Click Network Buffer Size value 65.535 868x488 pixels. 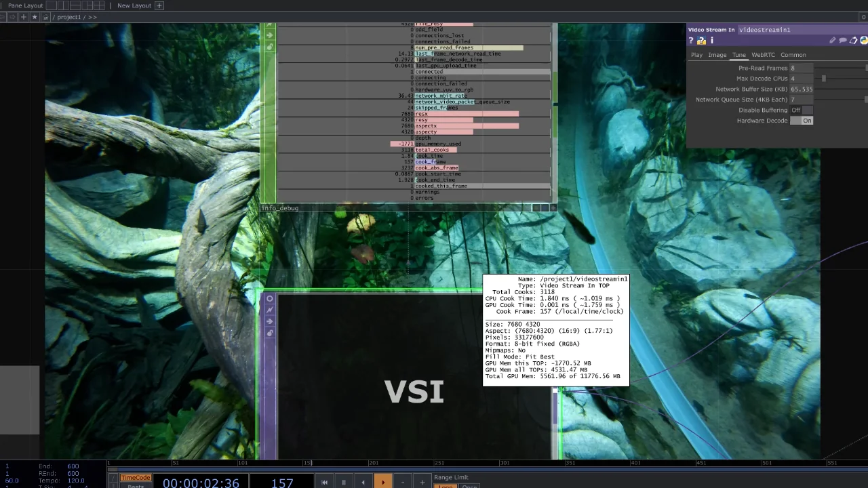pyautogui.click(x=802, y=89)
